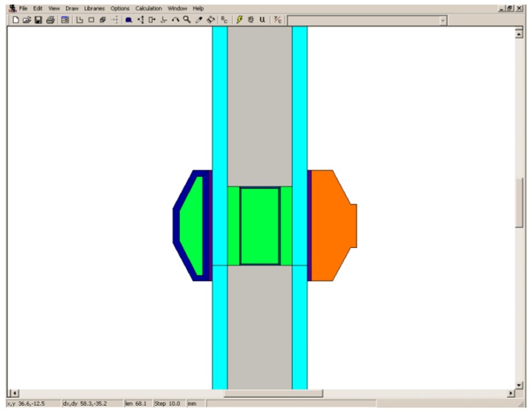Save using the floppy disk icon

pos(38,20)
